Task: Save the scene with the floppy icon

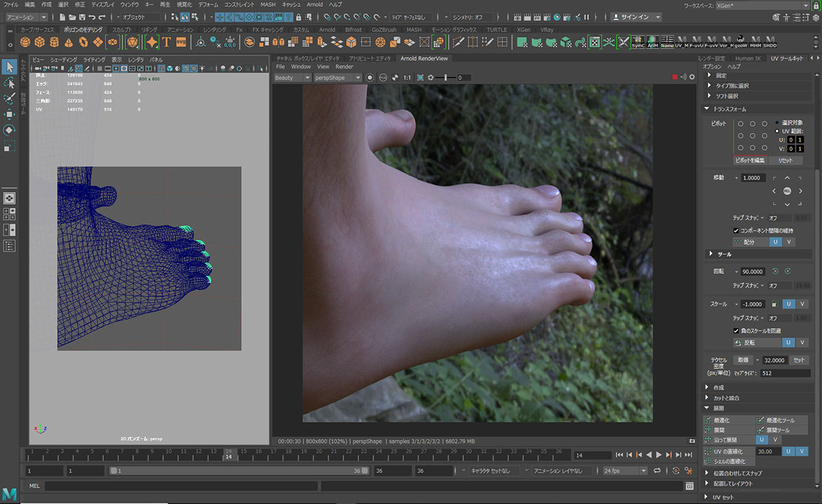Action: coord(82,16)
